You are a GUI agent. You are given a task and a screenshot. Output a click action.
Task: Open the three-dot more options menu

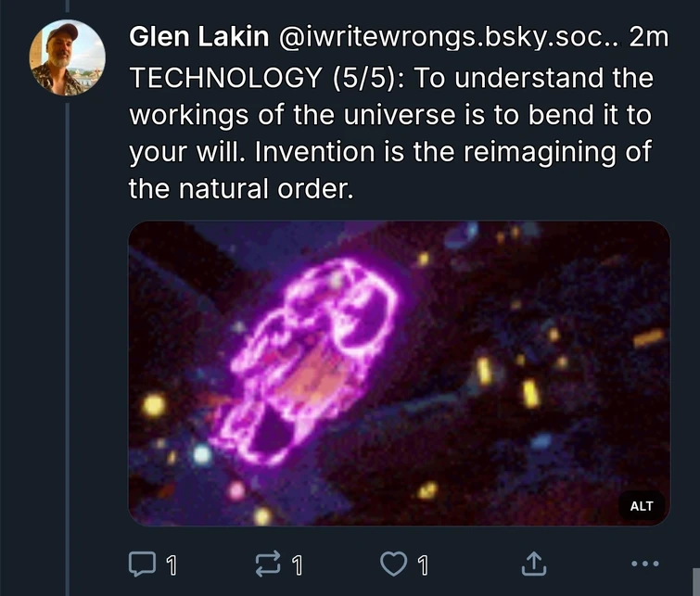[643, 562]
